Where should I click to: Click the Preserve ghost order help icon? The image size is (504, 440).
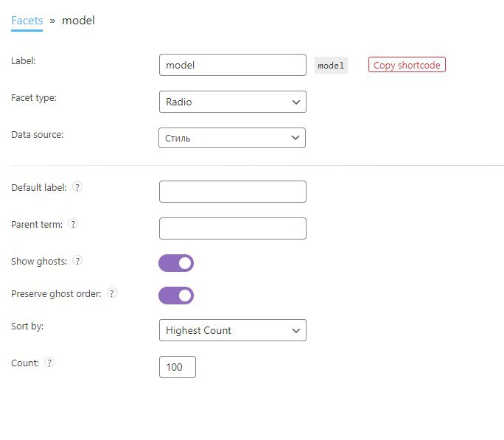(112, 293)
